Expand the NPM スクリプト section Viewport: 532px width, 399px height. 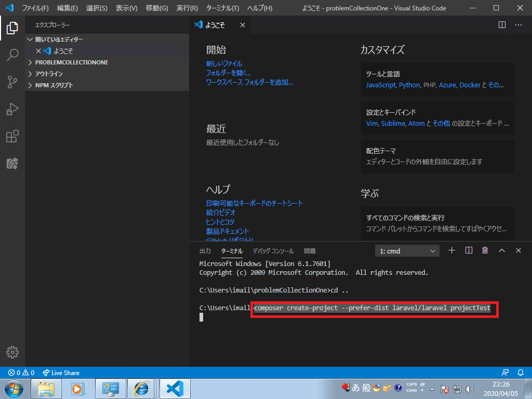(x=107, y=85)
